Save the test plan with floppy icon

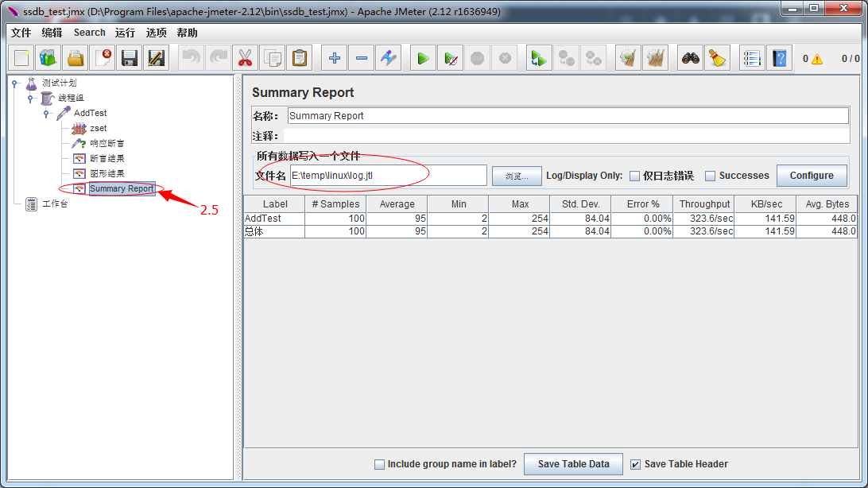click(130, 58)
